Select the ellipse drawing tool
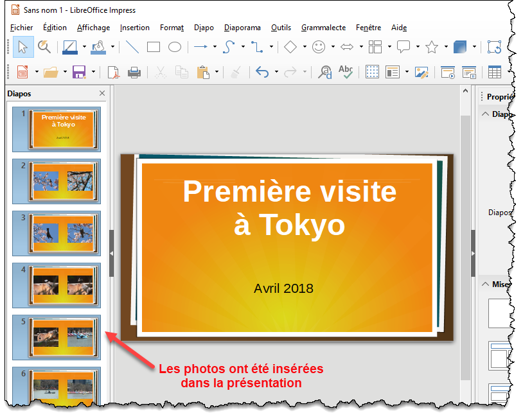This screenshot has height=420, width=523. 174,47
